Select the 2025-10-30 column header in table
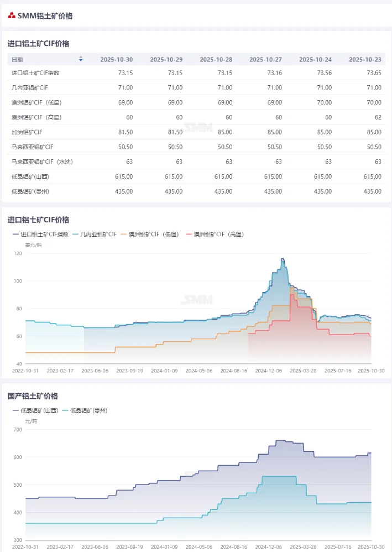The height and width of the screenshot is (552, 392). pos(117,60)
